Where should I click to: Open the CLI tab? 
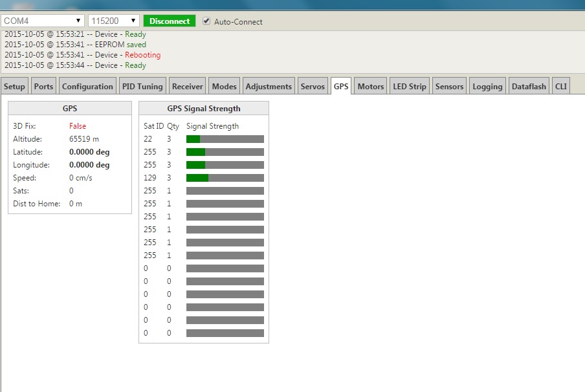560,87
